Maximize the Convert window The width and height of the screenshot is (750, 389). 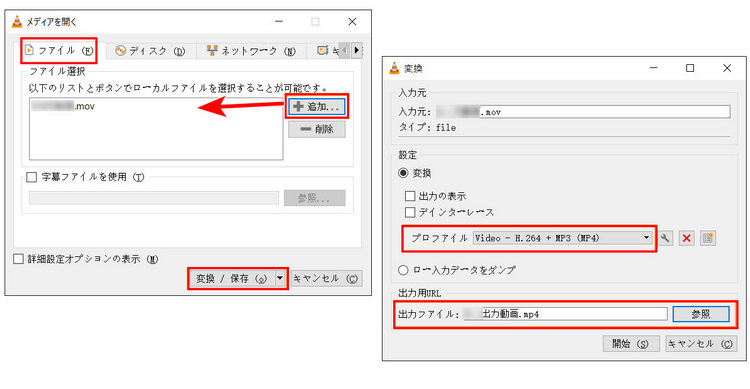pyautogui.click(x=690, y=68)
